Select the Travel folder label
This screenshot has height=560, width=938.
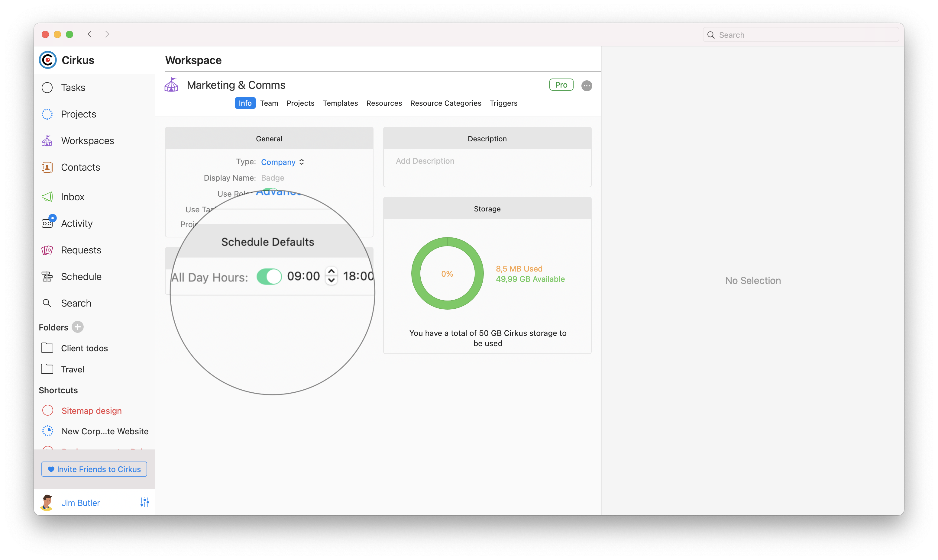pyautogui.click(x=73, y=369)
